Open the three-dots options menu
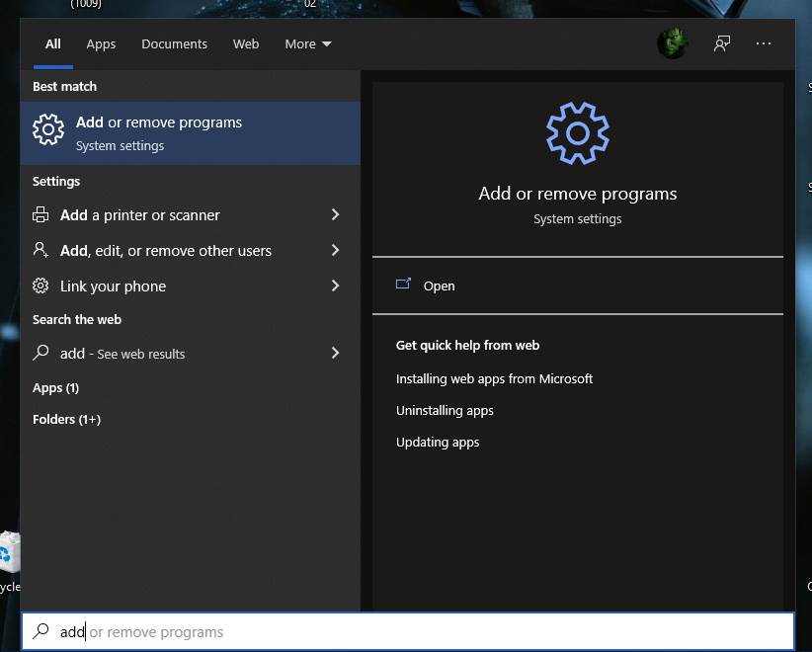Image resolution: width=812 pixels, height=652 pixels. point(764,43)
